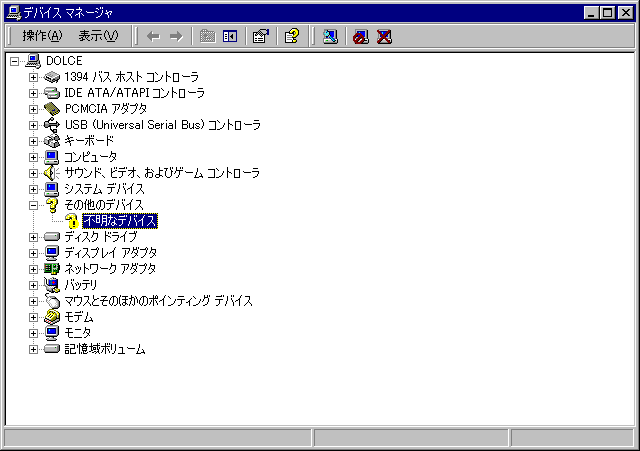The width and height of the screenshot is (640, 451).
Task: Expand IDE ATA/ATAPI コントローラ
Action: 33,93
